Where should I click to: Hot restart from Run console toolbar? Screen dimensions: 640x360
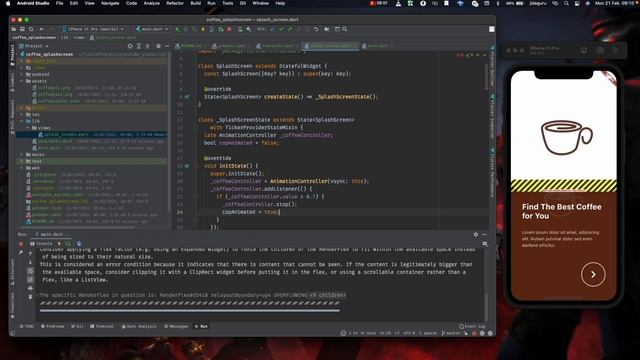pyautogui.click(x=68, y=244)
